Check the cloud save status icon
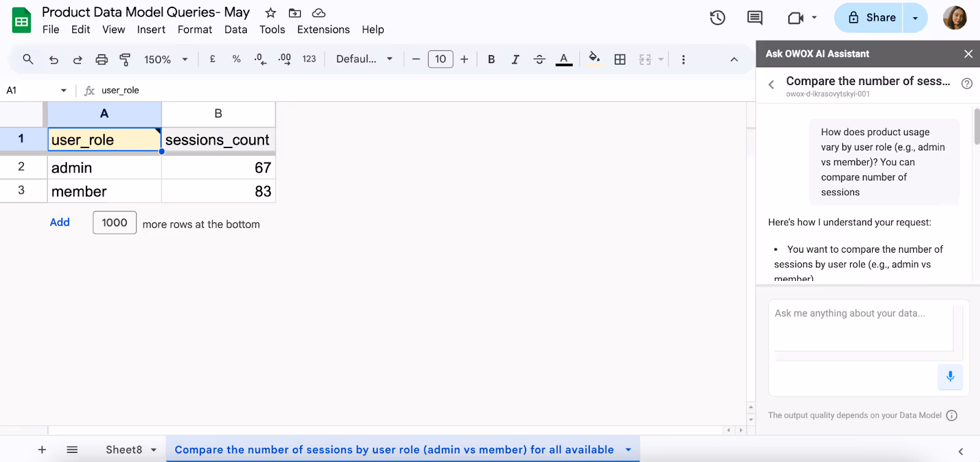The height and width of the screenshot is (462, 980). point(318,13)
